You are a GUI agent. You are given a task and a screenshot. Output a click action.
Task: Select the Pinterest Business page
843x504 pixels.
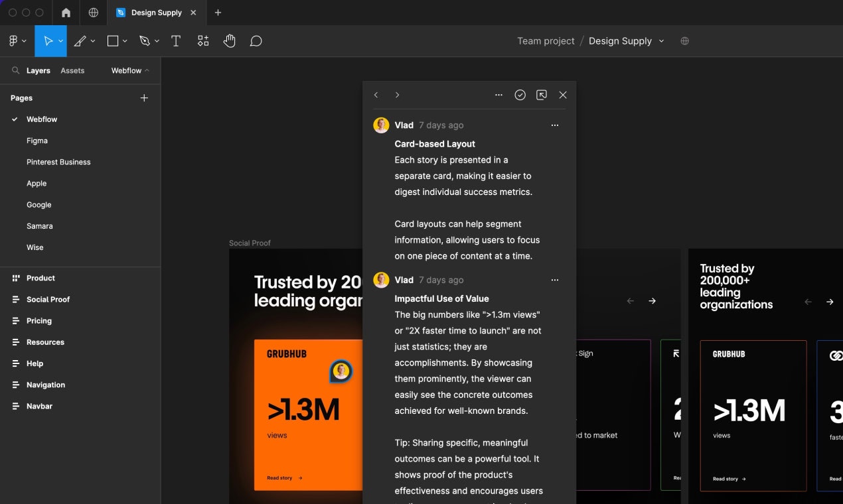point(58,162)
